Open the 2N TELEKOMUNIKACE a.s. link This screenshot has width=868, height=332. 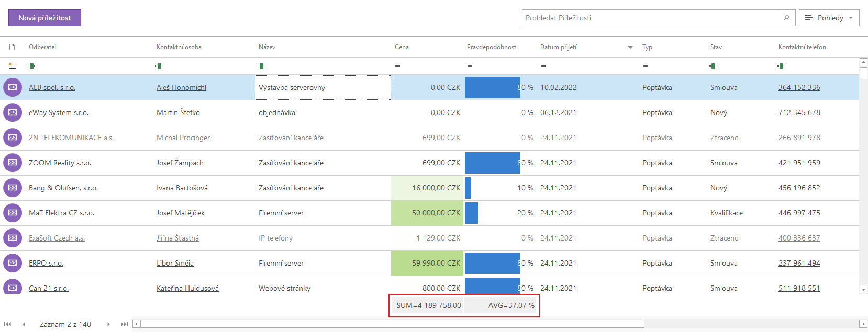tap(71, 138)
